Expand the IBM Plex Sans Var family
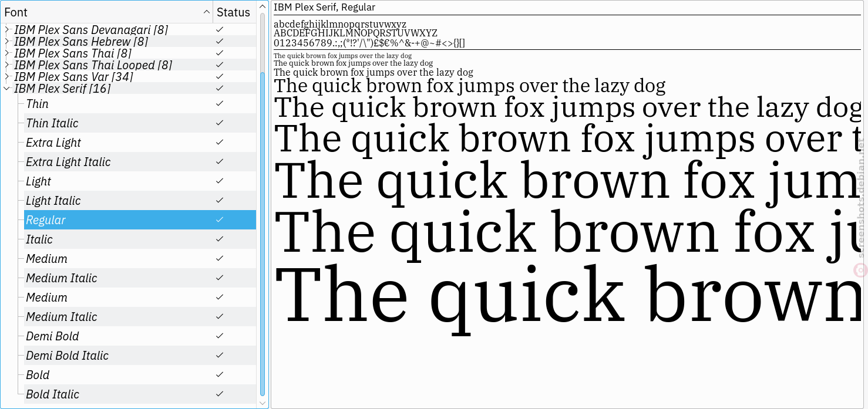 6,76
